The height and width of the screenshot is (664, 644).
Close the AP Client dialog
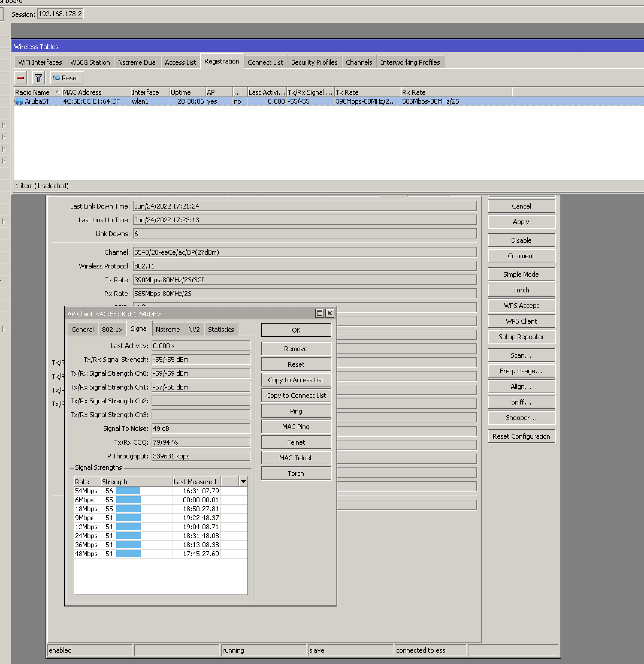pos(329,313)
